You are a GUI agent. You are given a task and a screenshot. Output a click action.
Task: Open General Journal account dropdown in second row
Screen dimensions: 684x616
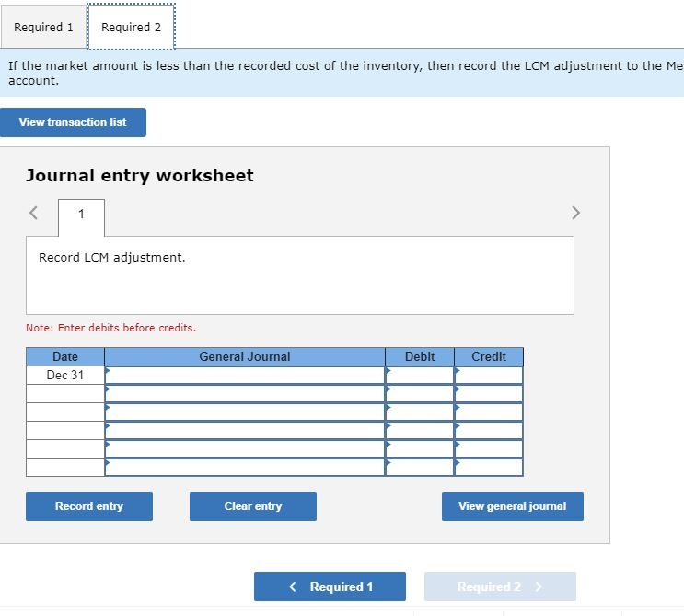[245, 394]
